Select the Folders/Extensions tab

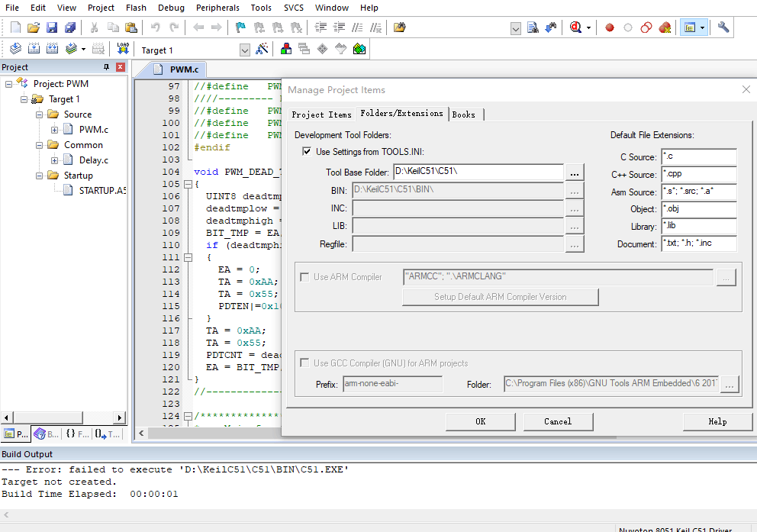401,114
